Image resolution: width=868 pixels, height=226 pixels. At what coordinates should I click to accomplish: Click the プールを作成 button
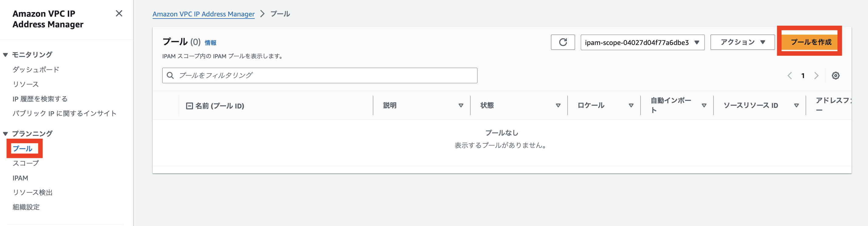click(x=809, y=42)
